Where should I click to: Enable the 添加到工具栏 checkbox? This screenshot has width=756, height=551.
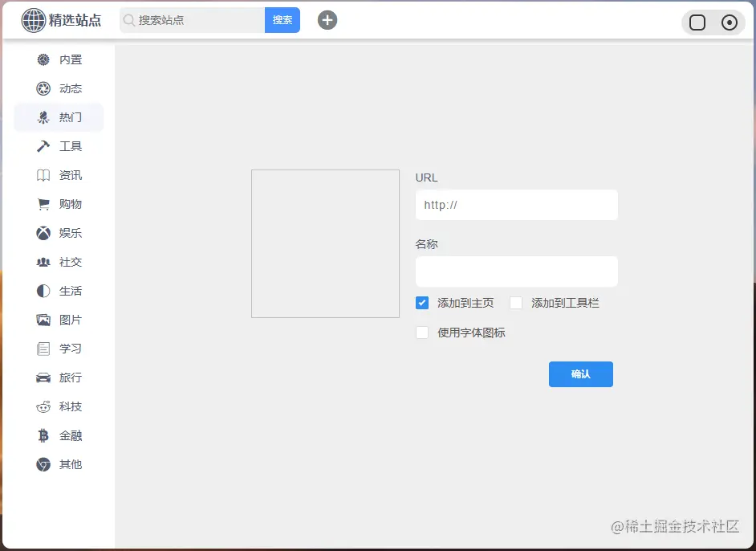pyautogui.click(x=514, y=303)
